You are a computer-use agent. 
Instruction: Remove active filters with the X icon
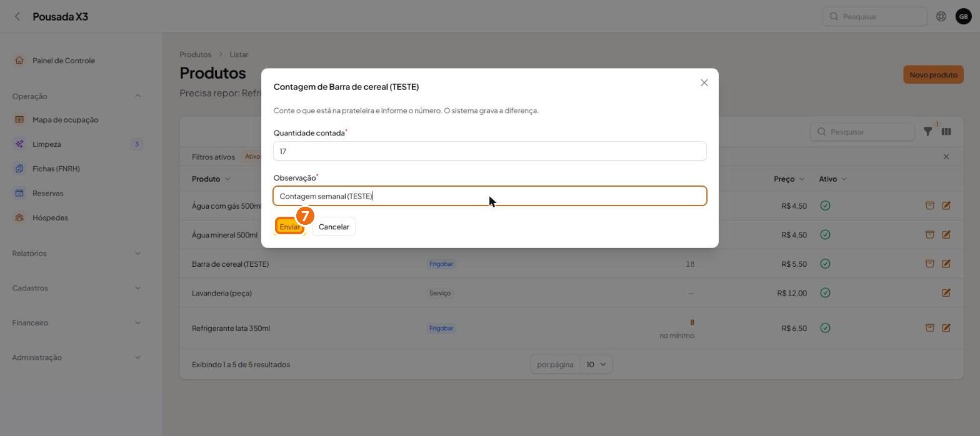(946, 157)
